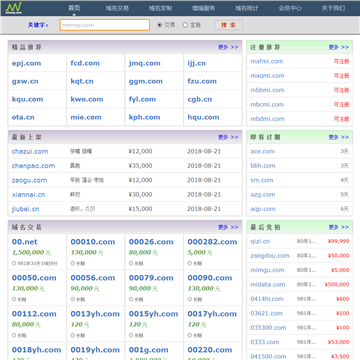
Task: Open 00079.com trading listing
Action: (151, 278)
